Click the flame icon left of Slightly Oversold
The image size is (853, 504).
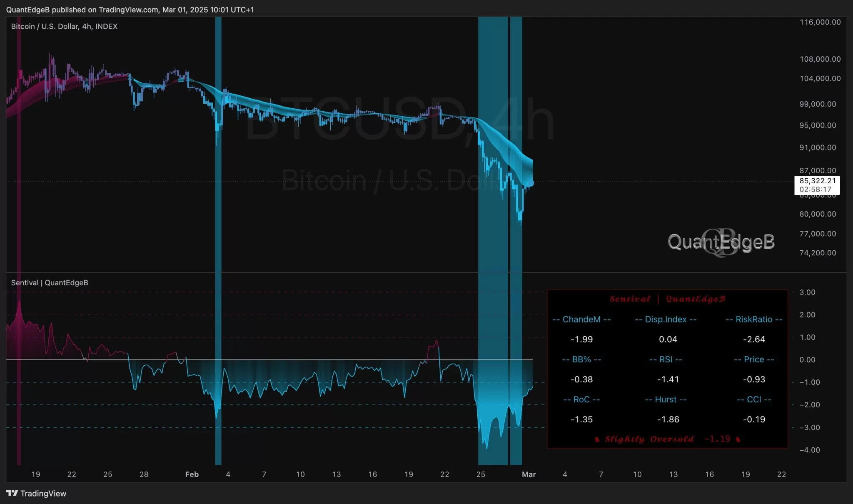tap(597, 439)
